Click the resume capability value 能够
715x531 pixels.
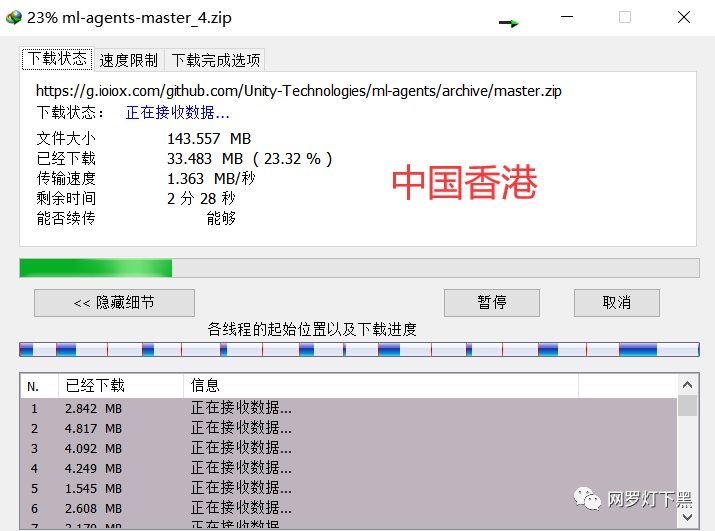click(221, 219)
